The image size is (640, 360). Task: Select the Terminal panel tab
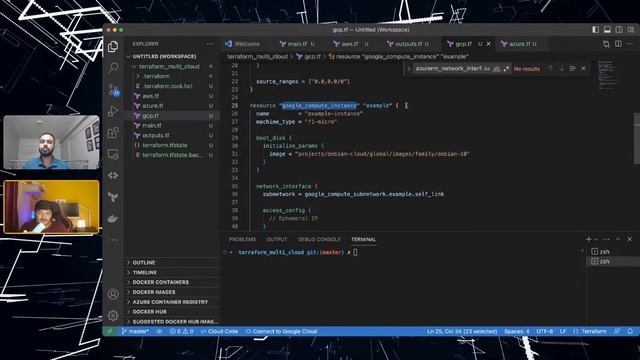coord(363,240)
